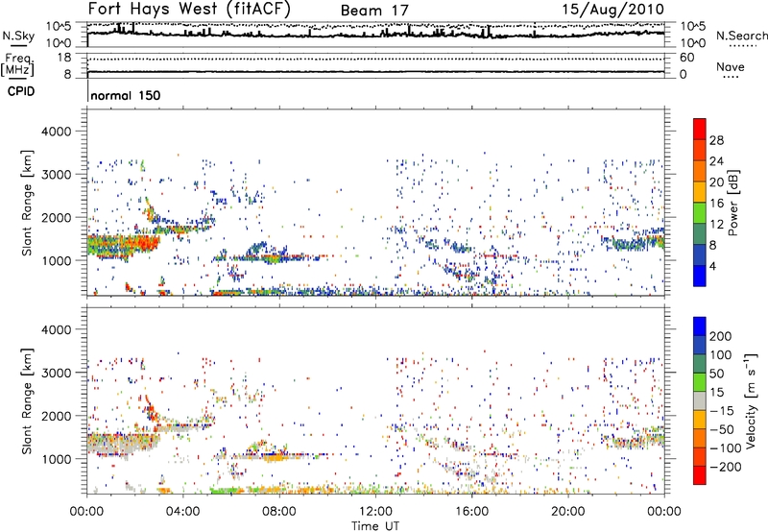Screen dimensions: 768x532
Task: Click the '4000' tick on power panel
Action: 56,132
